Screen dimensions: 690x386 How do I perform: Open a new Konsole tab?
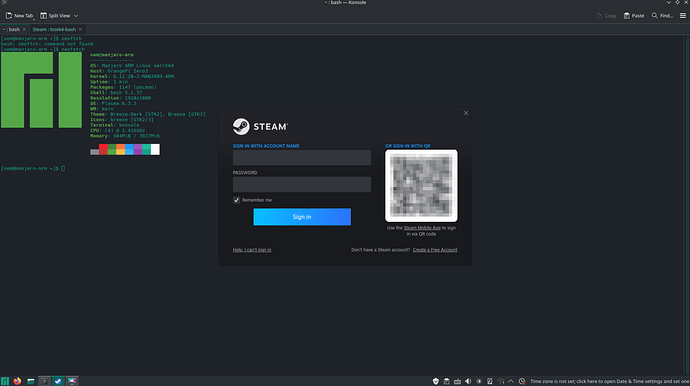(x=19, y=16)
